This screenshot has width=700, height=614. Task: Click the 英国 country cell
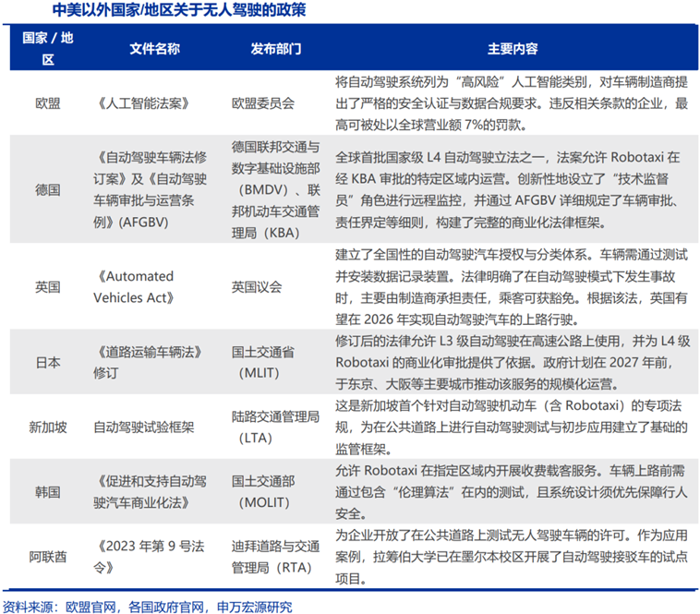pyautogui.click(x=48, y=287)
